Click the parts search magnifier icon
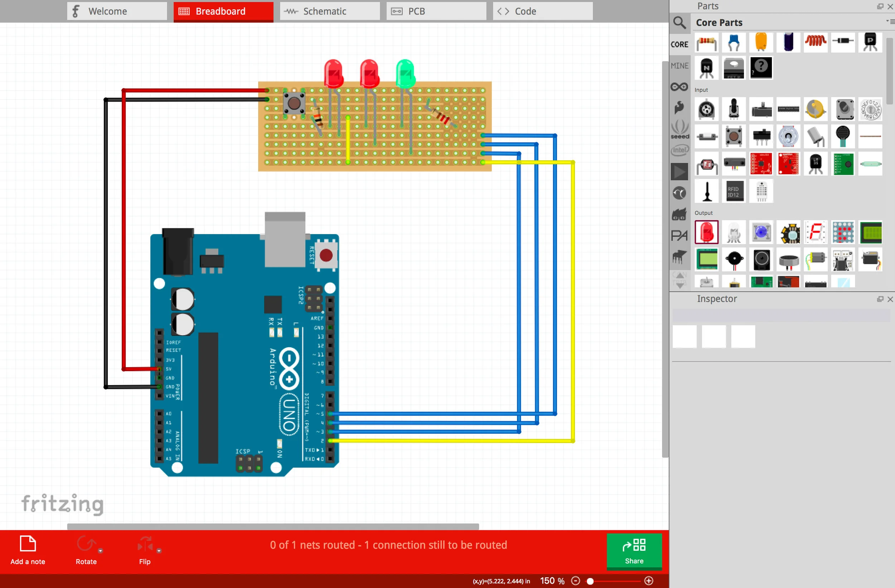This screenshot has height=588, width=895. click(679, 23)
